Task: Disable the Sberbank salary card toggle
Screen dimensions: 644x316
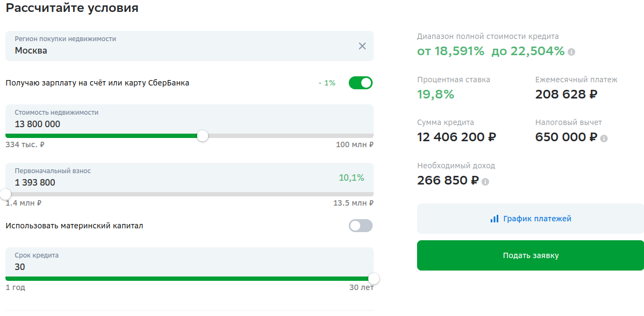Action: [x=361, y=83]
